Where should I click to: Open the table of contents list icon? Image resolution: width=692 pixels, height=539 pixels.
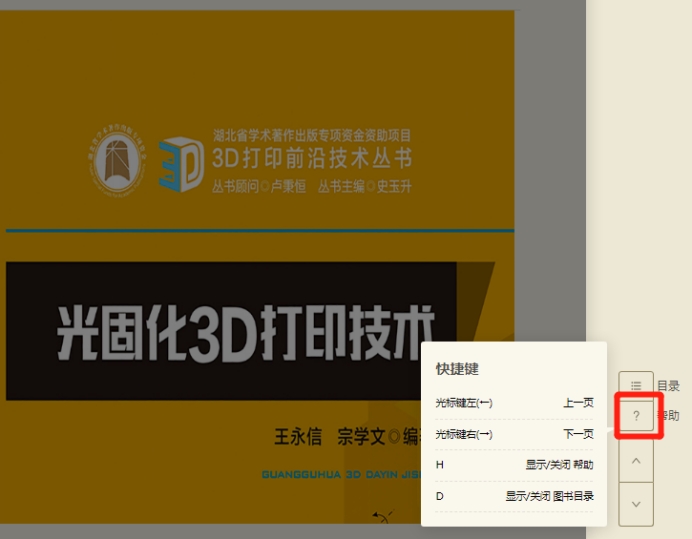pos(636,385)
